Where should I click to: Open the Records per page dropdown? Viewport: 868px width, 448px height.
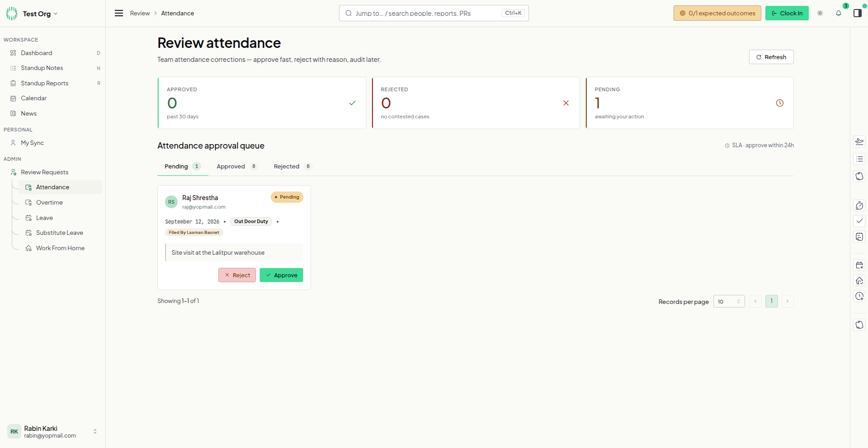pyautogui.click(x=729, y=301)
